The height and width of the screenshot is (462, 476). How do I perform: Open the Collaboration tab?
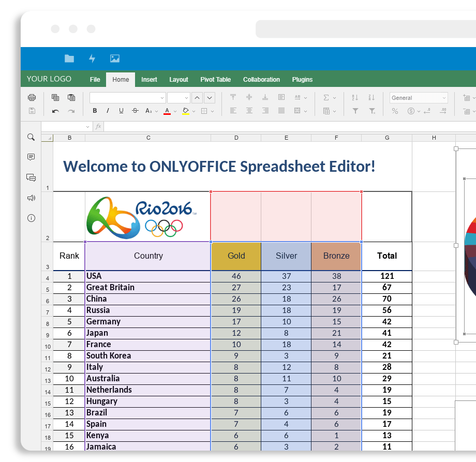click(261, 80)
